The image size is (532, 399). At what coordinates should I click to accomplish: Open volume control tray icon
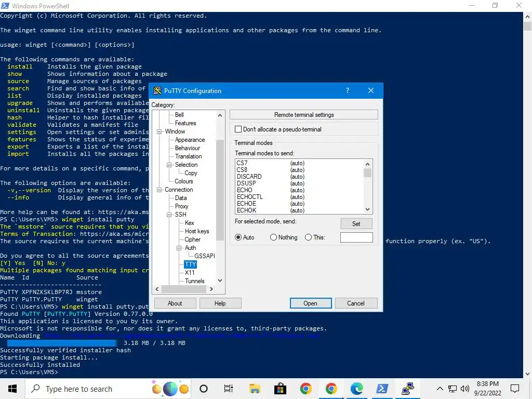pyautogui.click(x=465, y=389)
